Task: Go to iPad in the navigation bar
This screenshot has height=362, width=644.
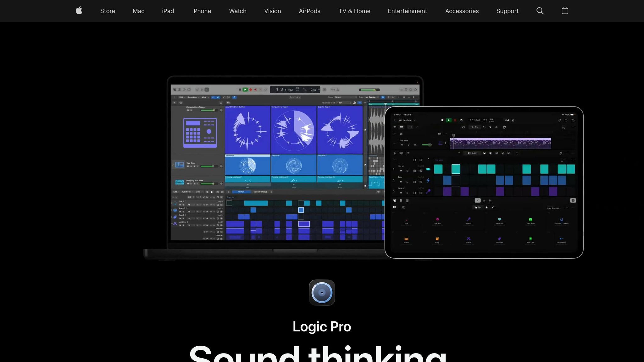Action: [x=168, y=11]
